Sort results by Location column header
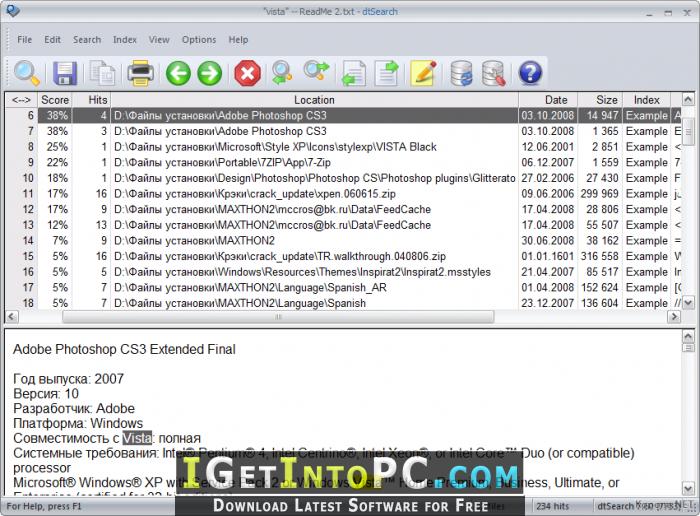The height and width of the screenshot is (516, 700). (x=314, y=100)
